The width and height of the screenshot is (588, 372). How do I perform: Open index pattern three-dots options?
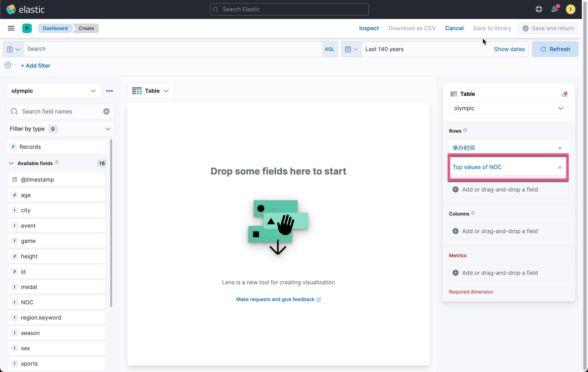[109, 91]
